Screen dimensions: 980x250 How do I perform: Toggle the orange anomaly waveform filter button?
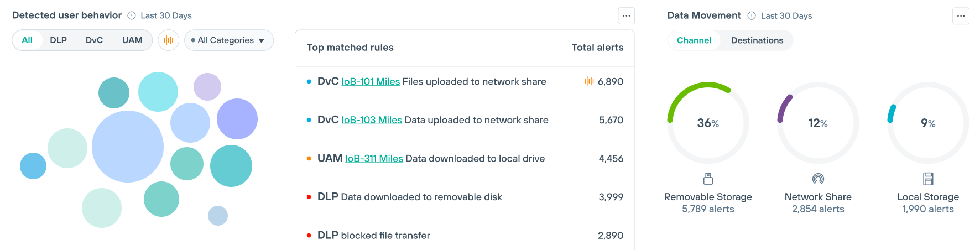(169, 40)
